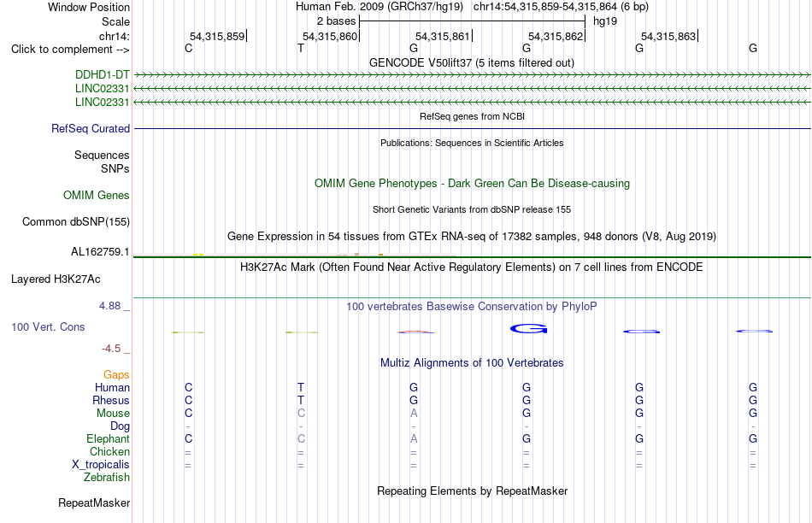Click the Dog species alignment label
The height and width of the screenshot is (523, 812).
(x=121, y=426)
